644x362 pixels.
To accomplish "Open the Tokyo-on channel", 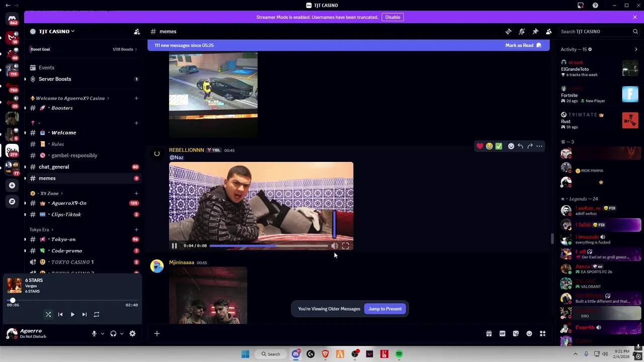I will coord(83,239).
